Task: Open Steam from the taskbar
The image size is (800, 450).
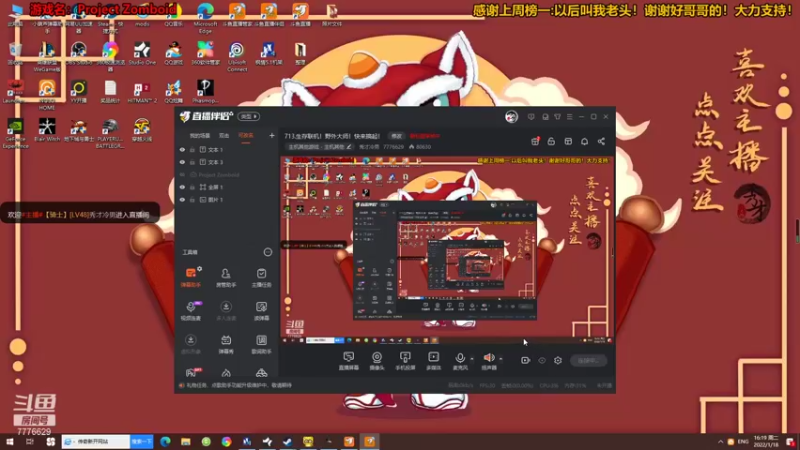Action: (288, 441)
